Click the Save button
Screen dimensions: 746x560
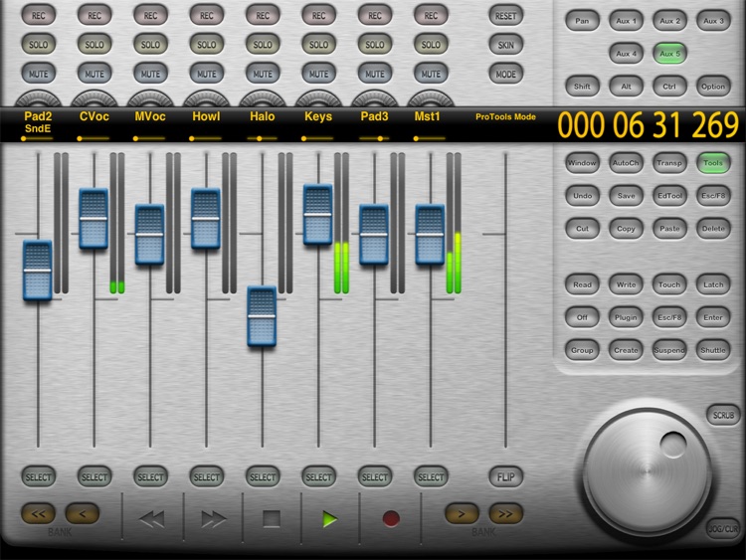(x=626, y=196)
